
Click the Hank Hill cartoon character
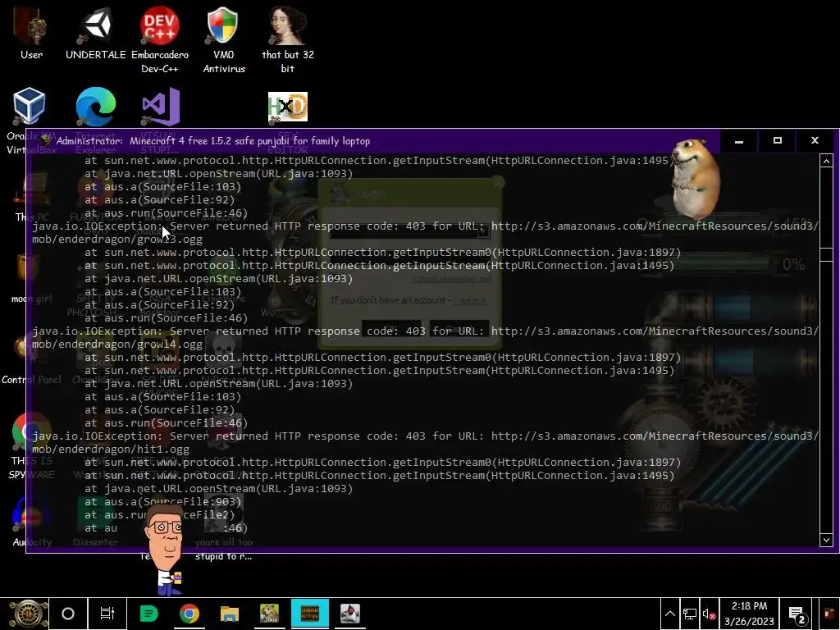pyautogui.click(x=166, y=549)
